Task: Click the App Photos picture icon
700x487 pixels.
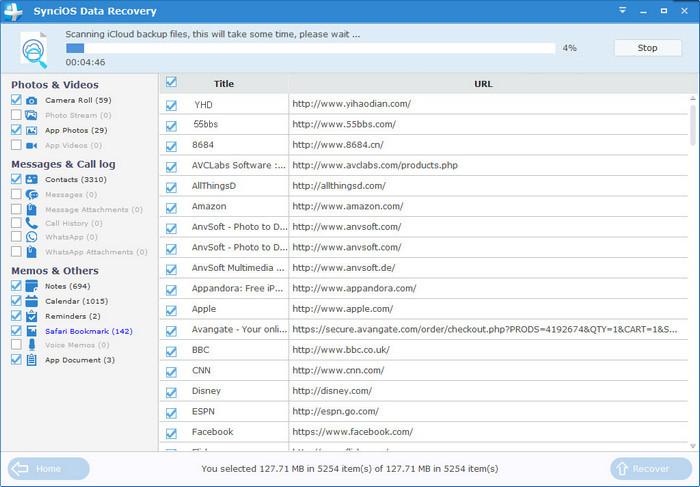Action: click(31, 130)
